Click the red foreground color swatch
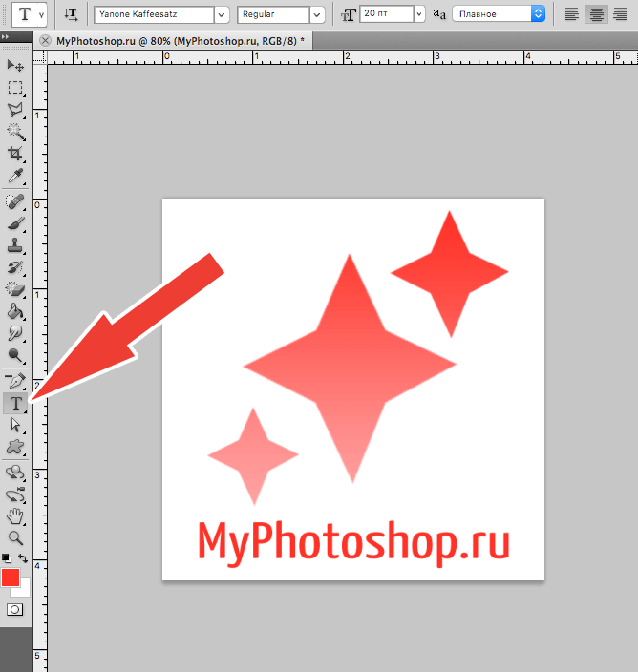The width and height of the screenshot is (638, 672). tap(11, 577)
